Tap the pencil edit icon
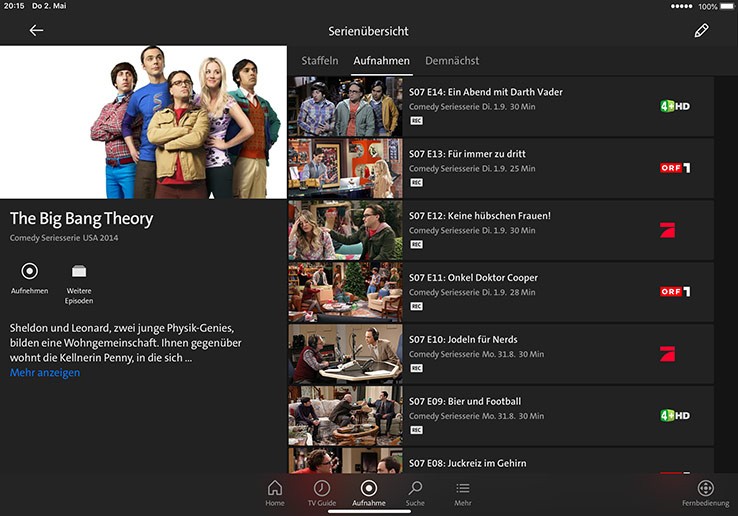The width and height of the screenshot is (738, 516). (x=701, y=31)
